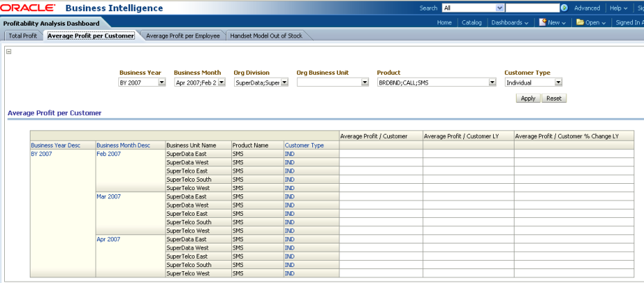Click the Business Unit Name column header
This screenshot has height=283, width=644.
click(191, 145)
